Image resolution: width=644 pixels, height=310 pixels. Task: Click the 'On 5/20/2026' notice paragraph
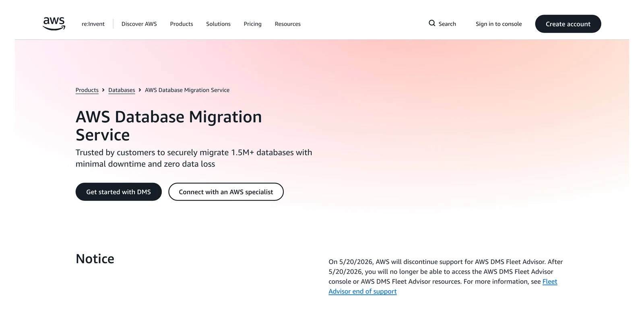point(446,277)
